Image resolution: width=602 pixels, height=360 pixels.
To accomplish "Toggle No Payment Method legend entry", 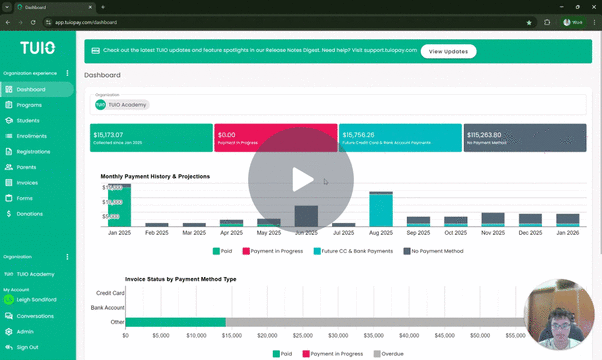I will [433, 251].
